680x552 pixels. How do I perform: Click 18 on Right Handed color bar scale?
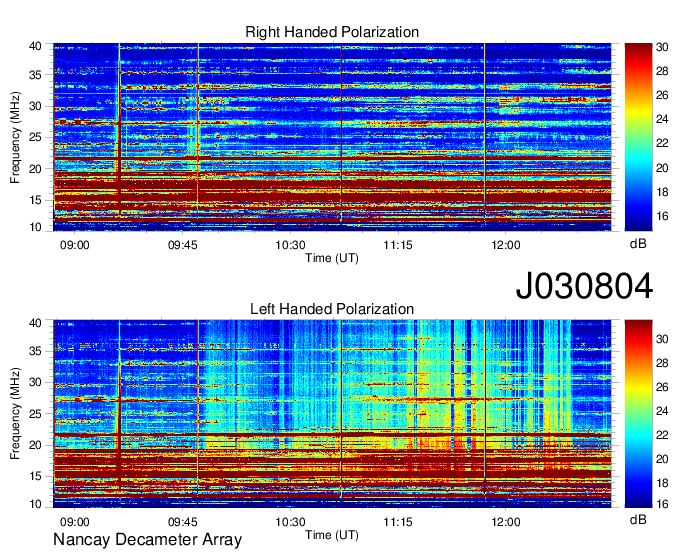pos(662,192)
